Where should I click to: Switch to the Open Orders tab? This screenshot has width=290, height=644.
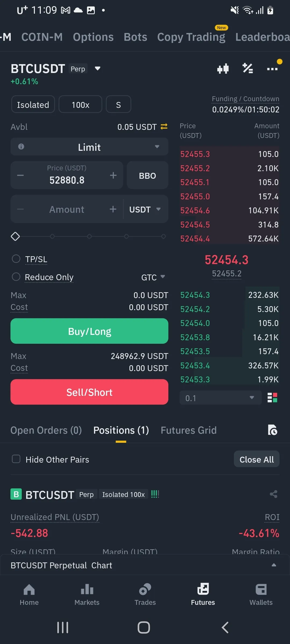coord(46,430)
